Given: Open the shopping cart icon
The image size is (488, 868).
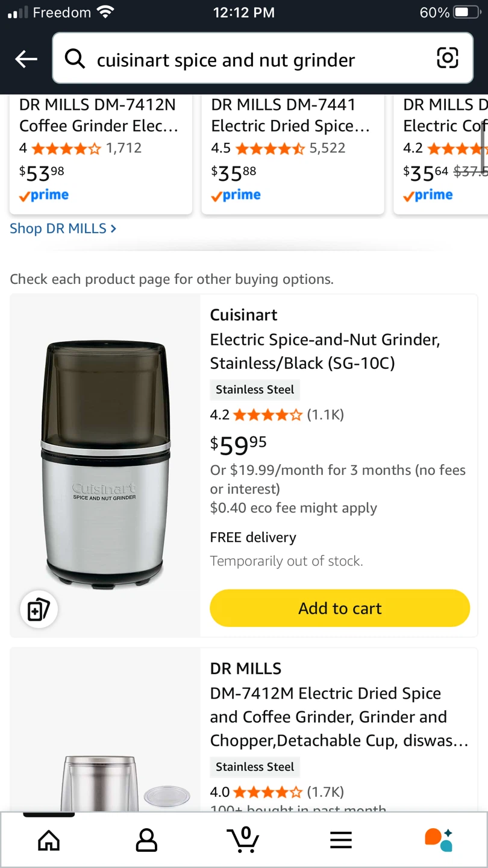Looking at the screenshot, I should 243,840.
